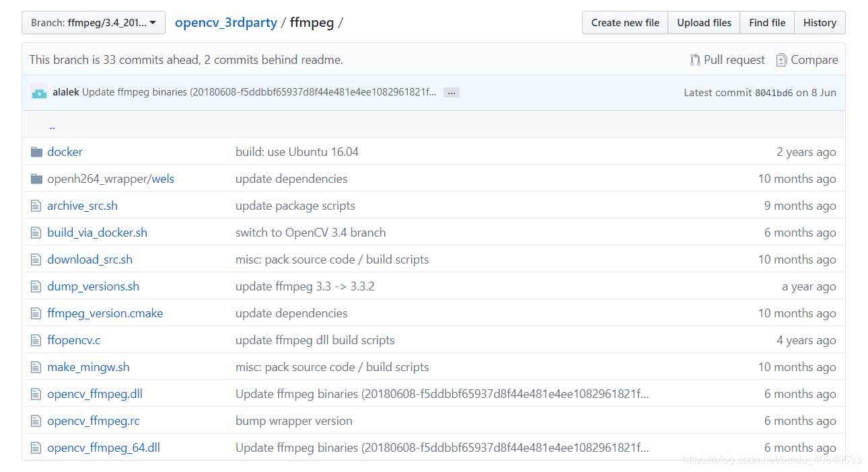Open commit 'build: use Ubuntu 16.04'
Image resolution: width=868 pixels, height=472 pixels.
[x=297, y=152]
